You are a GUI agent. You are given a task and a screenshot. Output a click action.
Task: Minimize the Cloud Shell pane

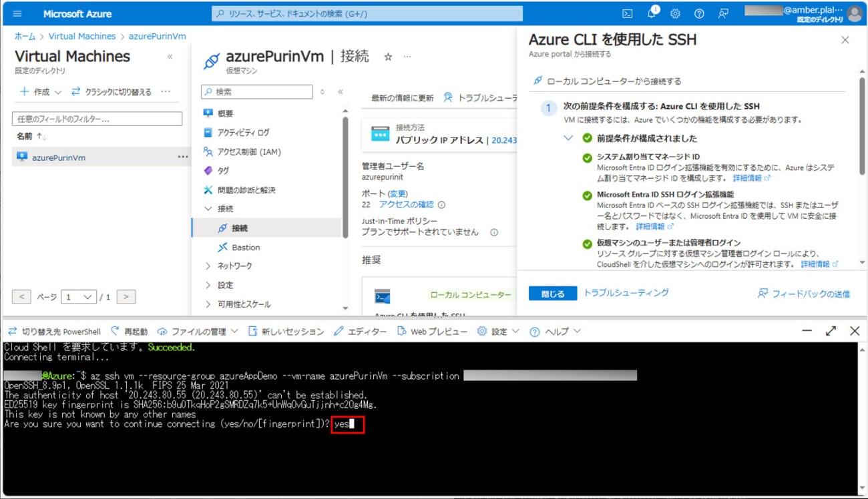pyautogui.click(x=807, y=332)
